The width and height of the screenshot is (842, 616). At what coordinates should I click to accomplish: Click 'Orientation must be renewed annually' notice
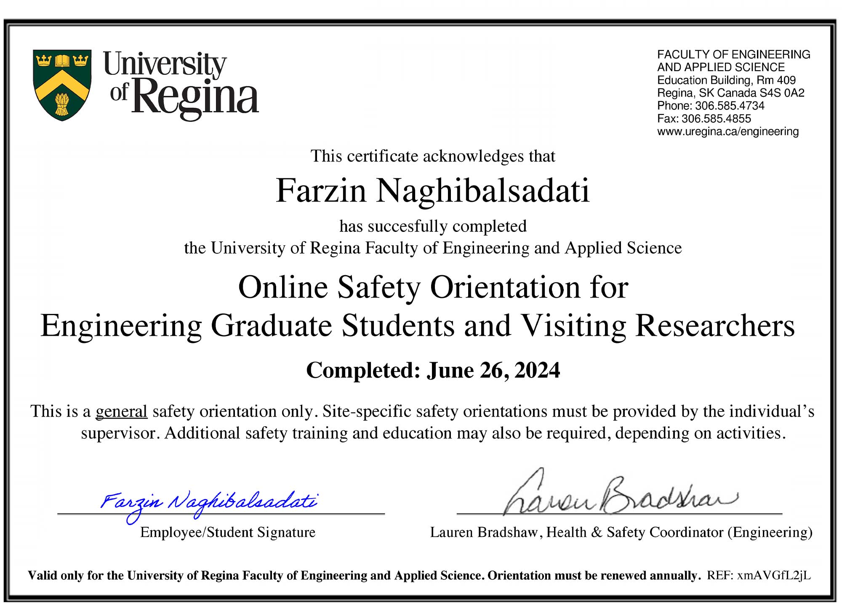click(594, 575)
